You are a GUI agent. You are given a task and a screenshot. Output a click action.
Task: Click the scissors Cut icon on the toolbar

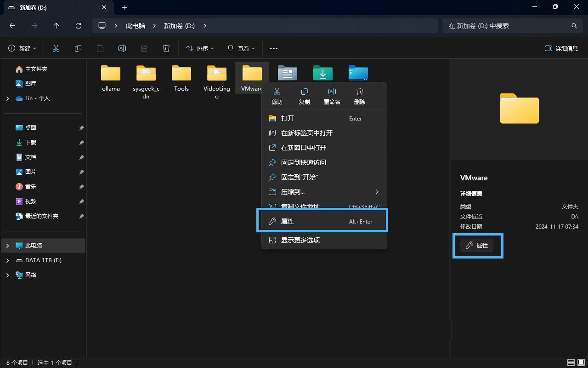click(56, 48)
